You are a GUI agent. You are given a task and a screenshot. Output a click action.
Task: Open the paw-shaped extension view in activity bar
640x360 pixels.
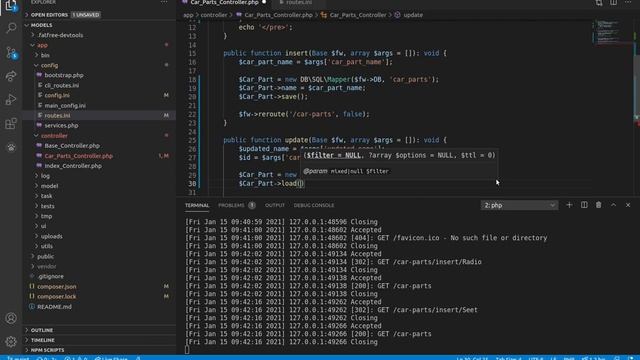point(11,147)
